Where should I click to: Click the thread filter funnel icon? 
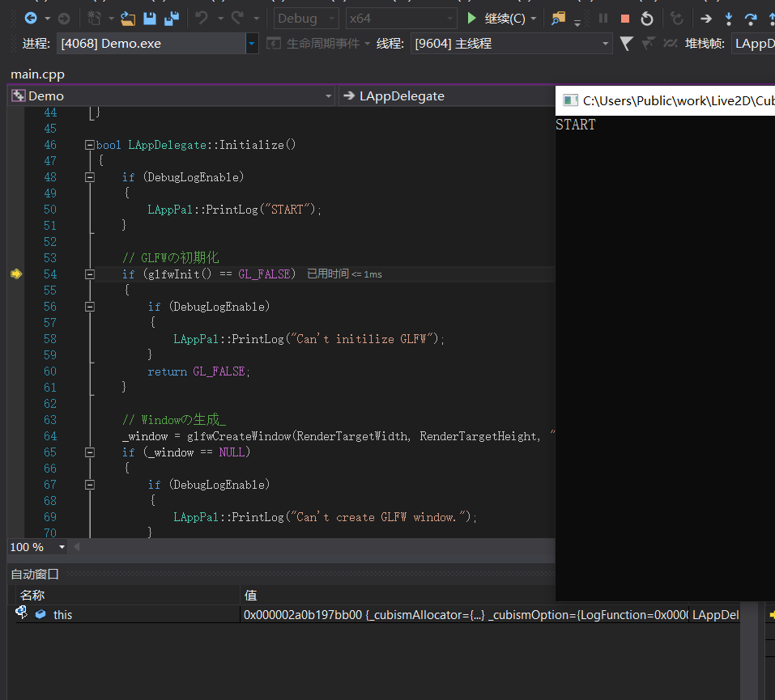pos(626,44)
